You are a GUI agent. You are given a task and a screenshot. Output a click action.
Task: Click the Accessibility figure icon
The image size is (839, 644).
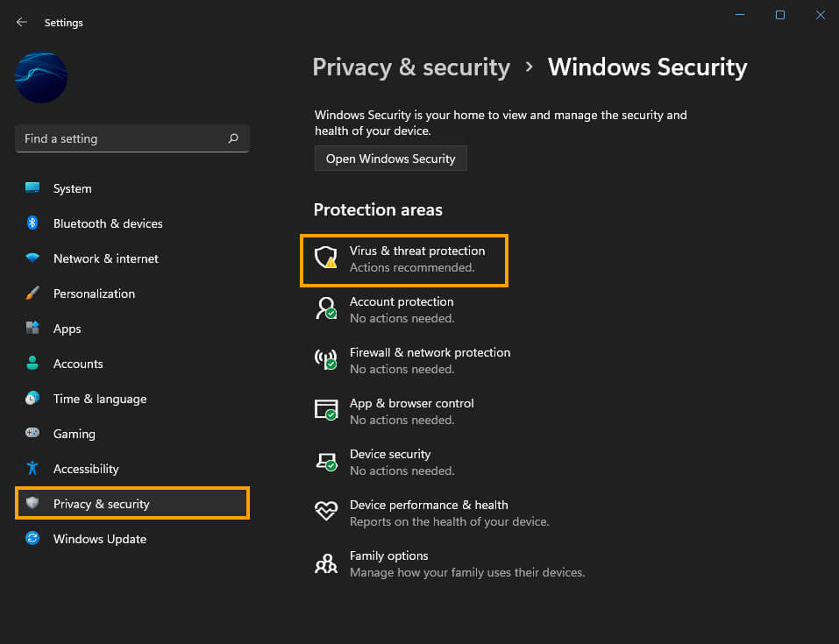click(32, 468)
